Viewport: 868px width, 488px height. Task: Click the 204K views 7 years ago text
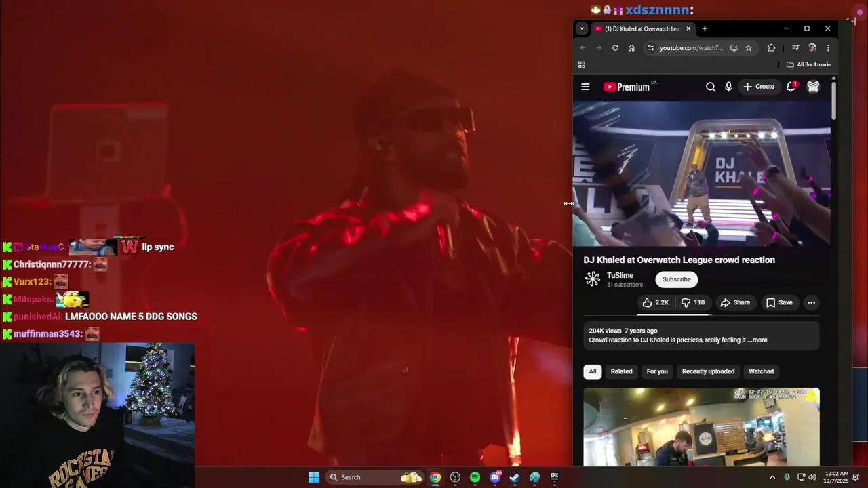pyautogui.click(x=623, y=331)
